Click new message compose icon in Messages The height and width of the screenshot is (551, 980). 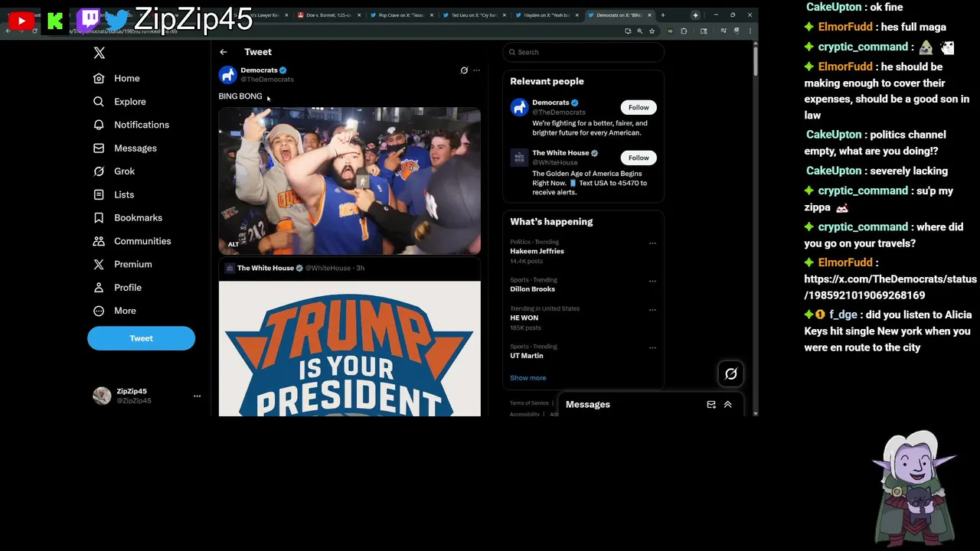tap(711, 405)
